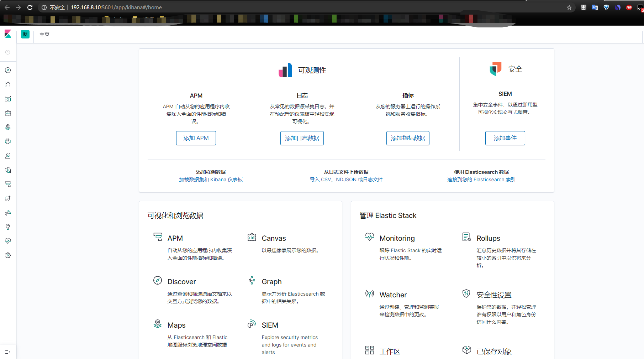Open the 安全性设置 card title
The height and width of the screenshot is (359, 644).
(494, 295)
